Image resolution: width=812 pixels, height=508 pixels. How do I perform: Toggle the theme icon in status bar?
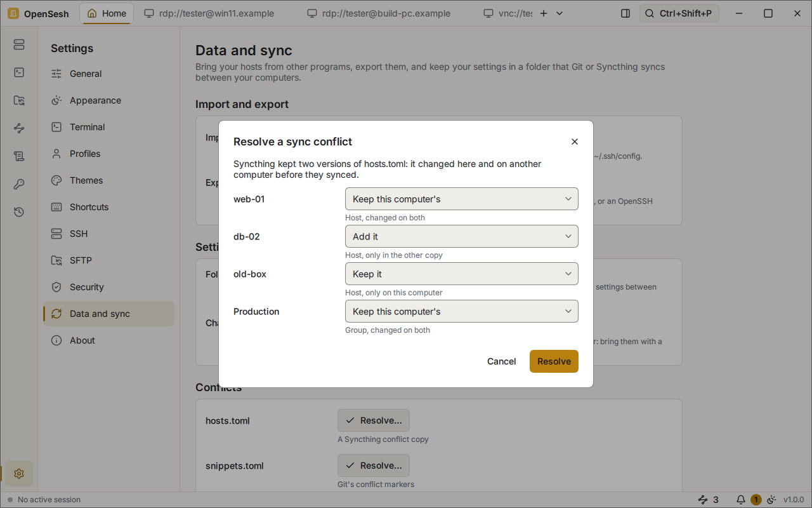click(772, 500)
